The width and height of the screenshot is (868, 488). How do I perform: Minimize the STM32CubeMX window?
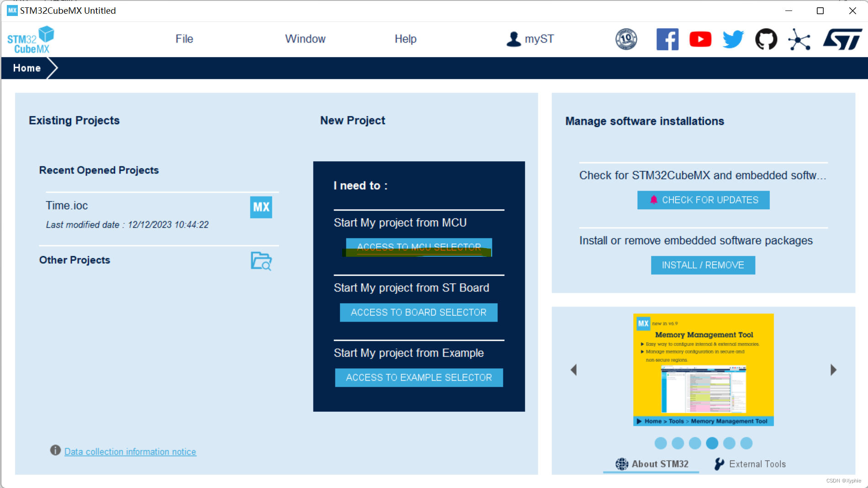789,11
